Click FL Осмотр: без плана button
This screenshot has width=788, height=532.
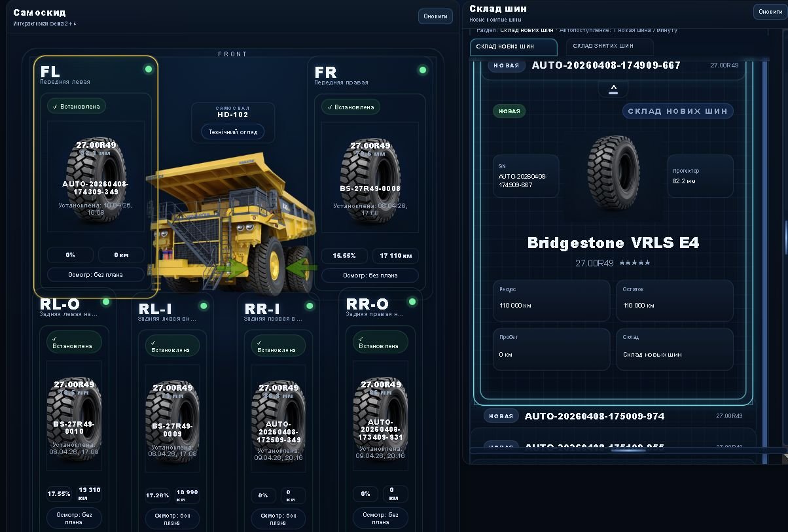pyautogui.click(x=96, y=274)
